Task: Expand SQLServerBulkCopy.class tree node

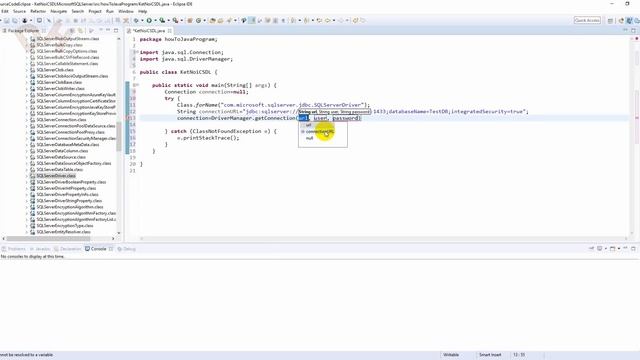Action: coord(27,45)
